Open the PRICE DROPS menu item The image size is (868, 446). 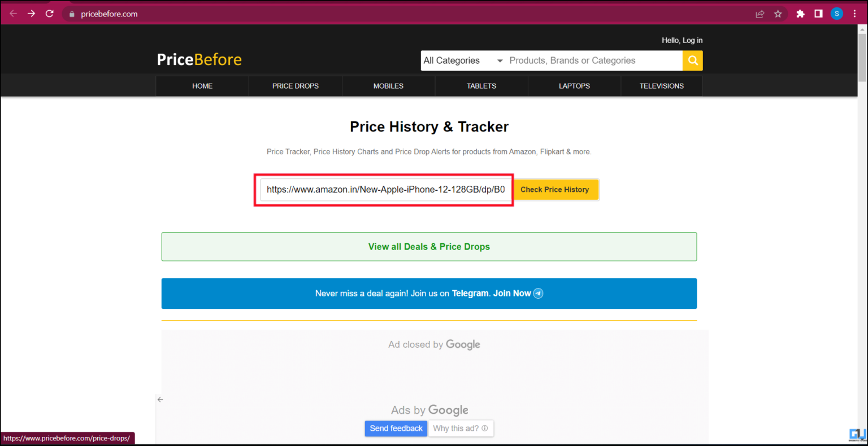[295, 86]
